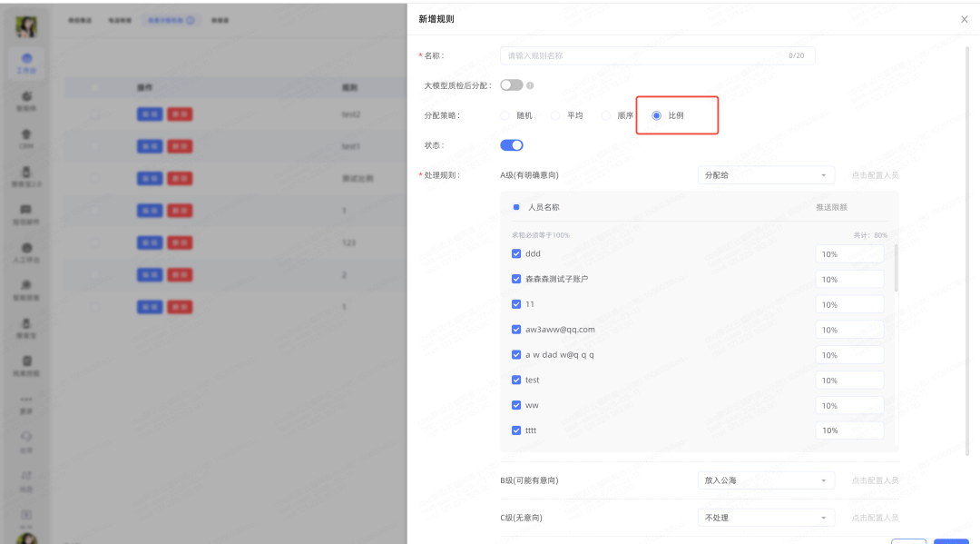Enable the 大模型质检后分配 switch
980x544 pixels.
click(x=511, y=85)
